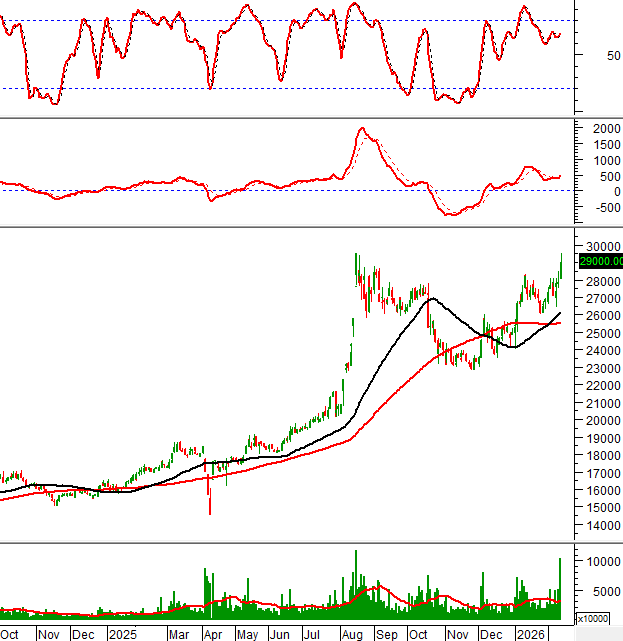Click the Jul month label on time axis

[312, 634]
